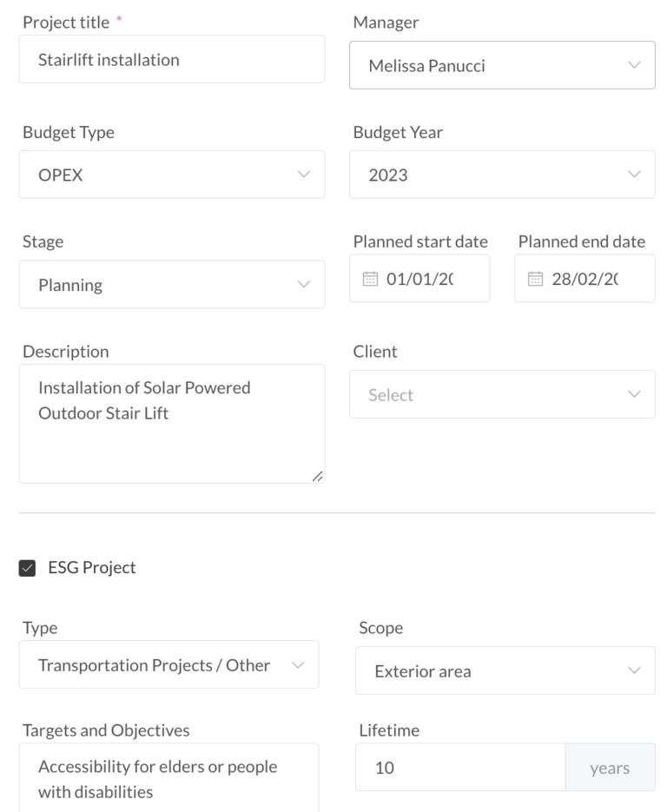Expand the Scope Exterior area dropdown
This screenshot has width=667, height=812.
pyautogui.click(x=634, y=670)
